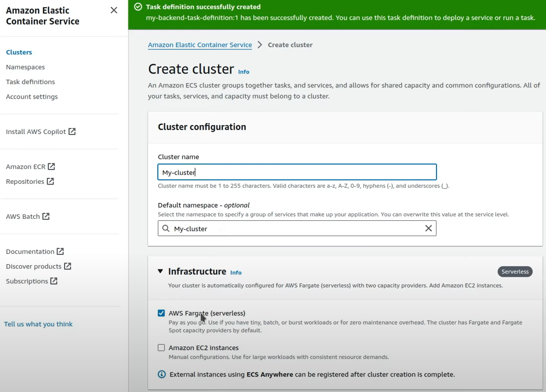Click the external-link icon beside Amazon ECR
The width and height of the screenshot is (546, 392).
[51, 167]
